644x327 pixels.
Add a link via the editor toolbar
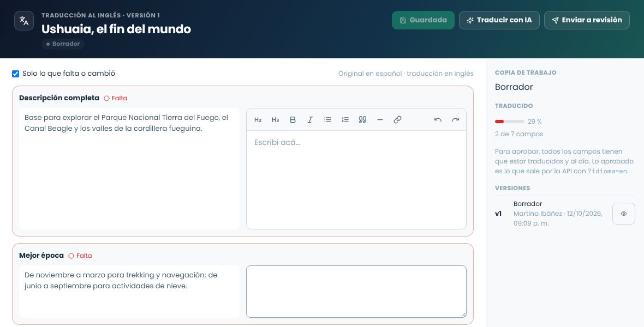click(x=397, y=120)
